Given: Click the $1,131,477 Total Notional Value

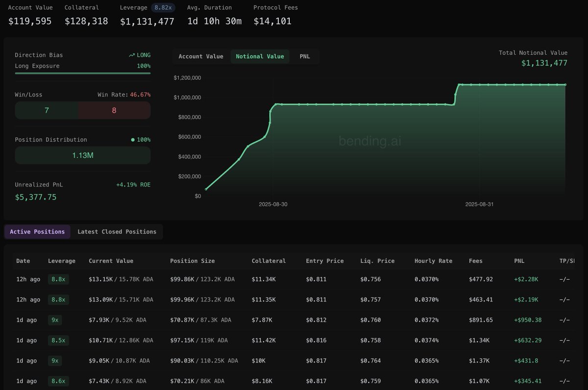Looking at the screenshot, I should click(544, 63).
